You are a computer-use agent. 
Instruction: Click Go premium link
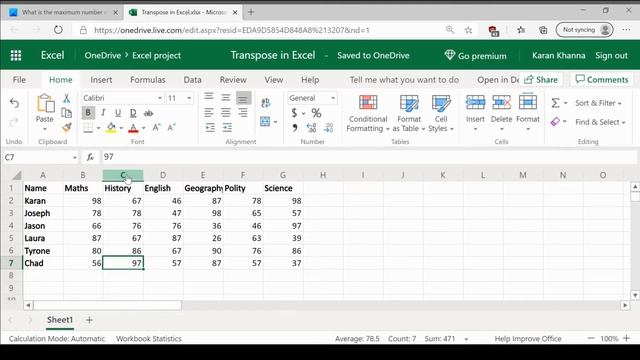[x=476, y=56]
